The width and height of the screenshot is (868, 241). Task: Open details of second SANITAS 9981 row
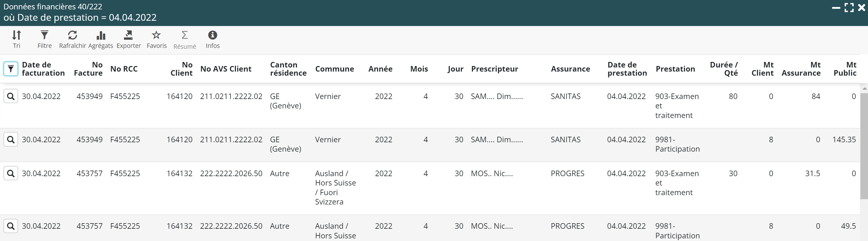tap(11, 140)
